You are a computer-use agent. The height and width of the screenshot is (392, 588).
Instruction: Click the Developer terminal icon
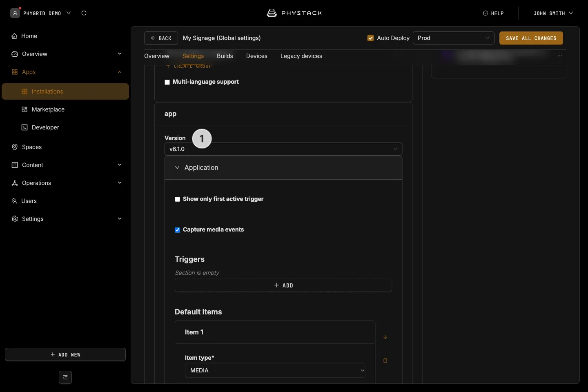(x=24, y=127)
